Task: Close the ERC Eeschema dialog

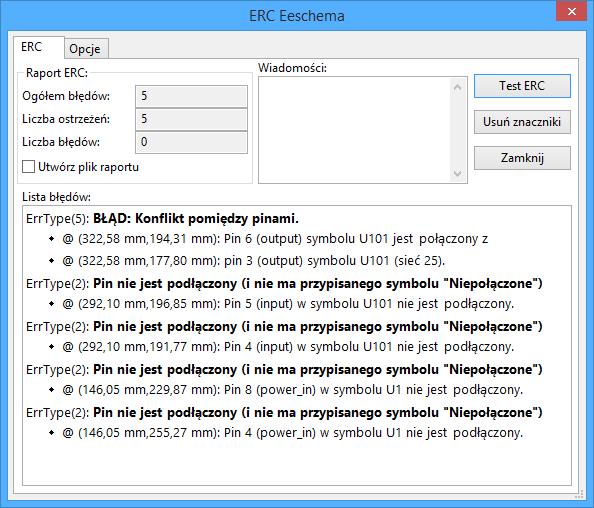Action: [572, 11]
